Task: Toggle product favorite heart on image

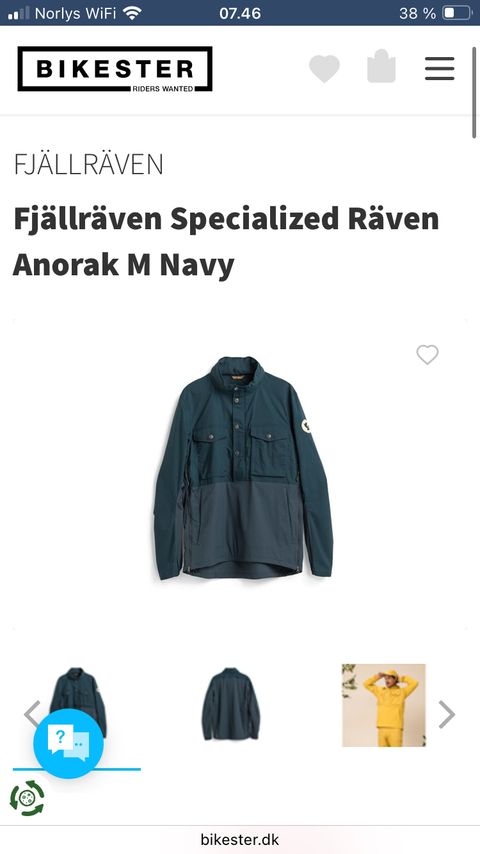Action: pyautogui.click(x=427, y=355)
